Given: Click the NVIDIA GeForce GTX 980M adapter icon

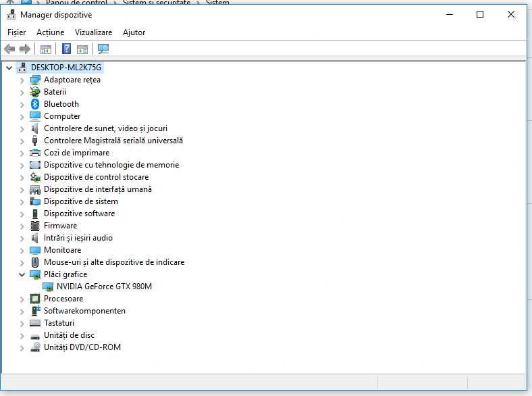Looking at the screenshot, I should 48,287.
